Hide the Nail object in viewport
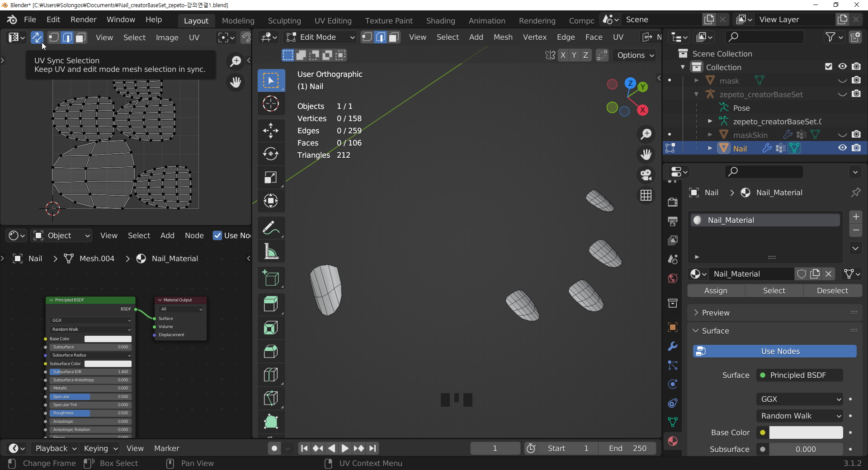Viewport: 868px width, 470px height. pyautogui.click(x=843, y=148)
